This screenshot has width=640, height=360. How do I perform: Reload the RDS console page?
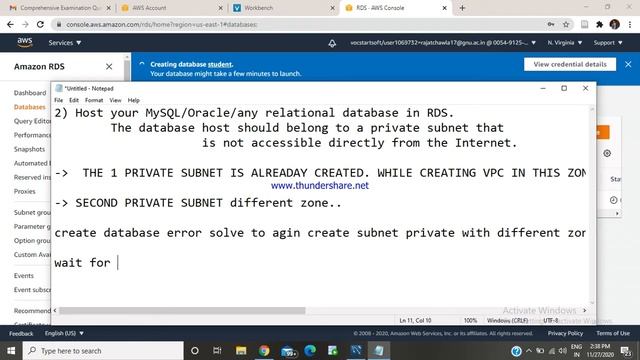click(x=40, y=24)
